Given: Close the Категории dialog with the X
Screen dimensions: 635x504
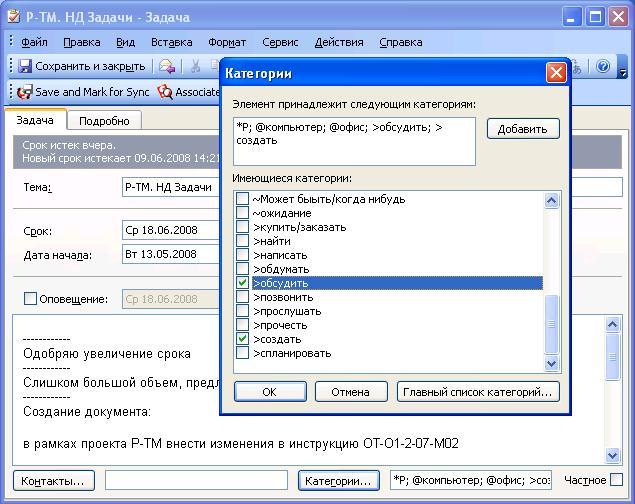Looking at the screenshot, I should pos(556,74).
